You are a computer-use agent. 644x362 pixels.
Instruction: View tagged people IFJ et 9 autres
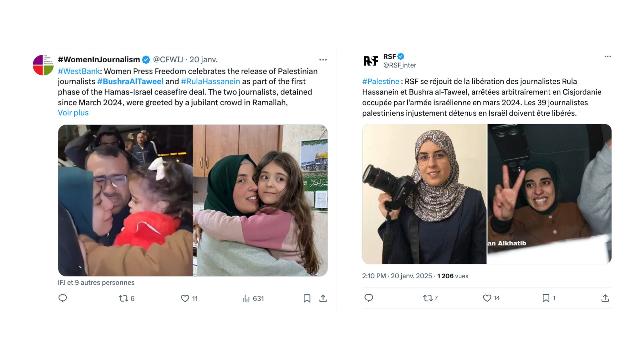[96, 283]
